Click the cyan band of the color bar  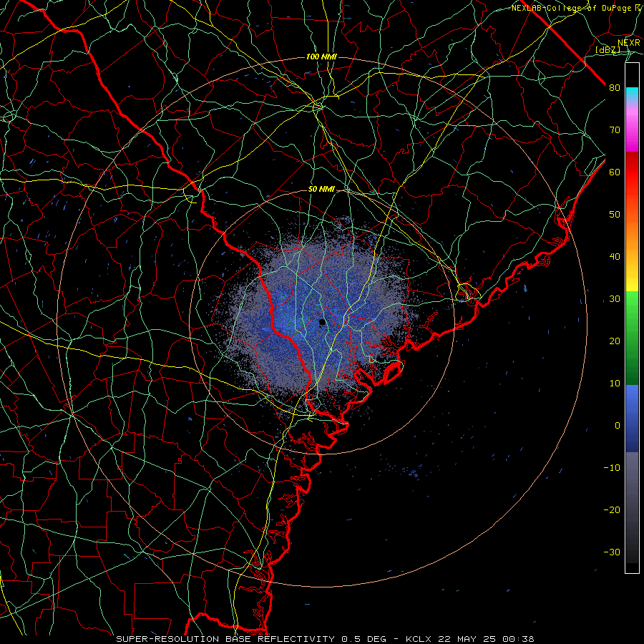(632, 94)
